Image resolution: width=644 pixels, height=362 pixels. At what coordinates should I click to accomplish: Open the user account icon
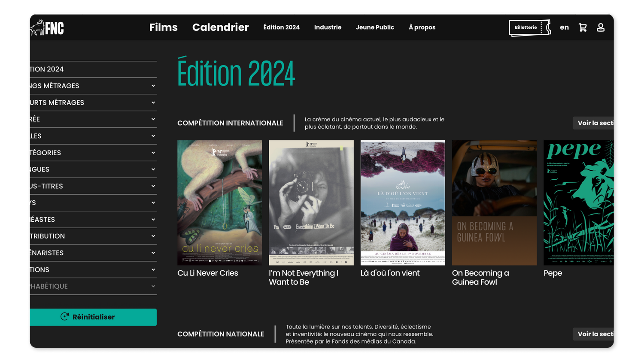pyautogui.click(x=601, y=27)
